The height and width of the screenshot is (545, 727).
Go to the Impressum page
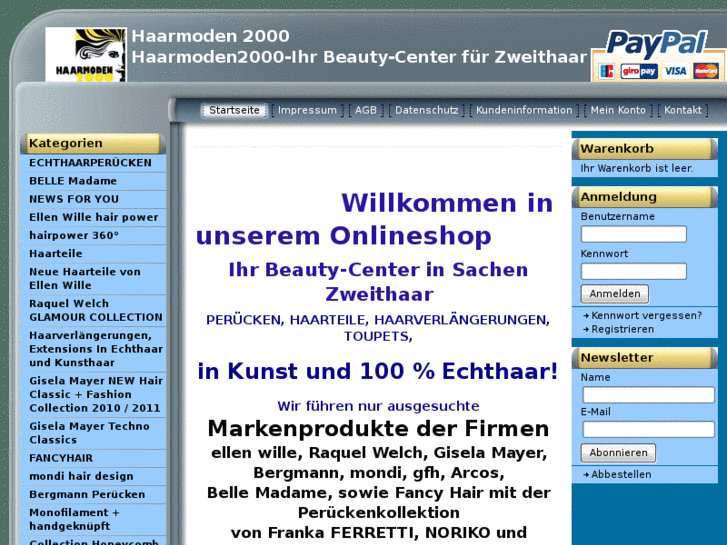coord(307,110)
